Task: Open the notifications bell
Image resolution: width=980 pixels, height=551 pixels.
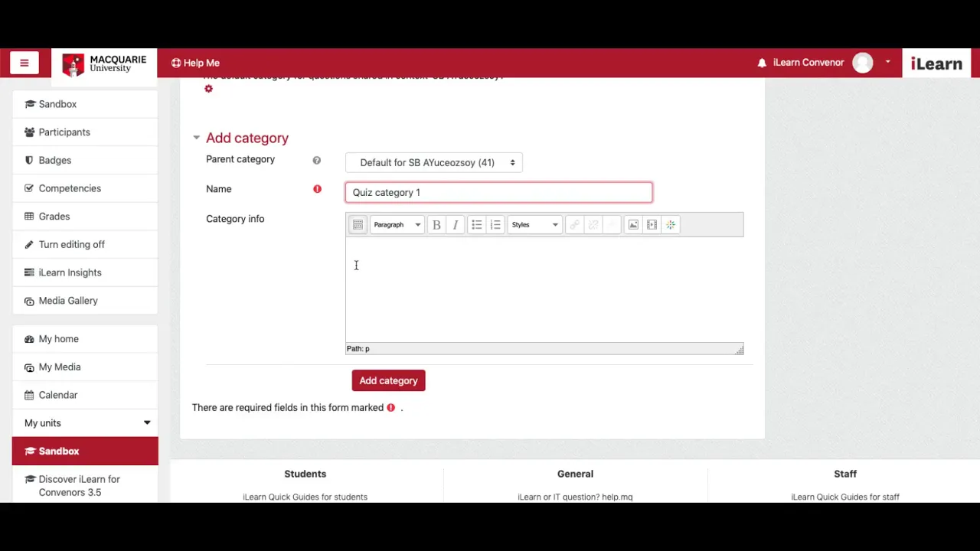Action: [x=762, y=63]
